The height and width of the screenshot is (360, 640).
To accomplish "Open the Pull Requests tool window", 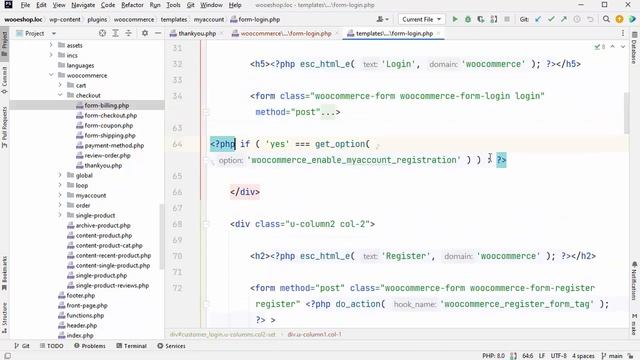I will click(4, 127).
